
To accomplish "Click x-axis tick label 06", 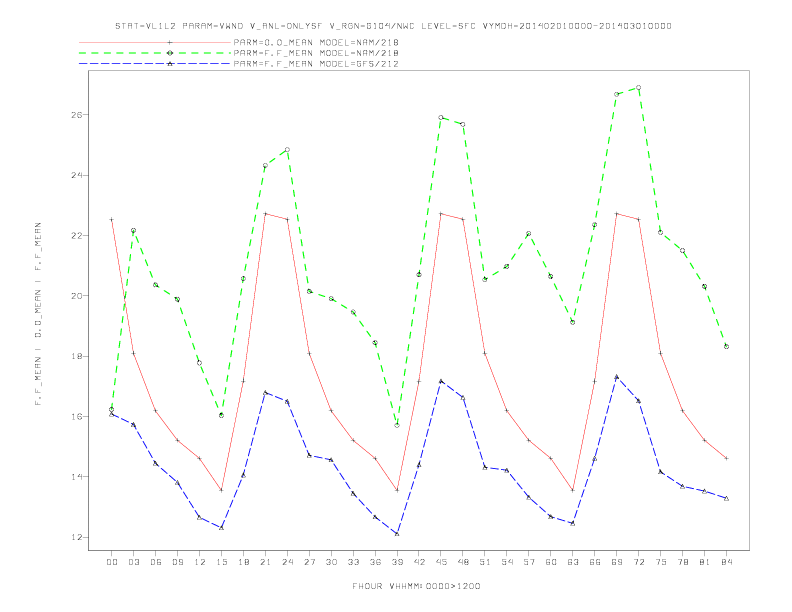I will pyautogui.click(x=156, y=562).
